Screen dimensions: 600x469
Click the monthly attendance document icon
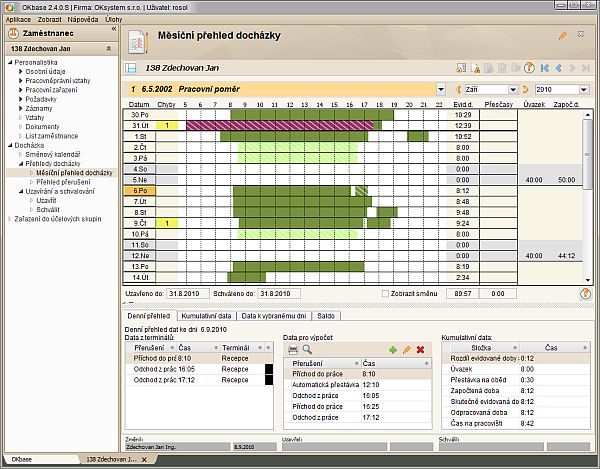coord(138,42)
